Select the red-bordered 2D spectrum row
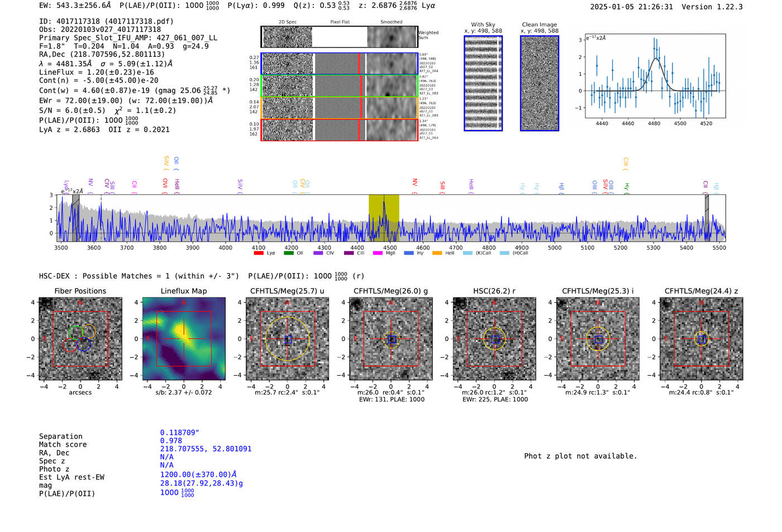 pyautogui.click(x=340, y=130)
